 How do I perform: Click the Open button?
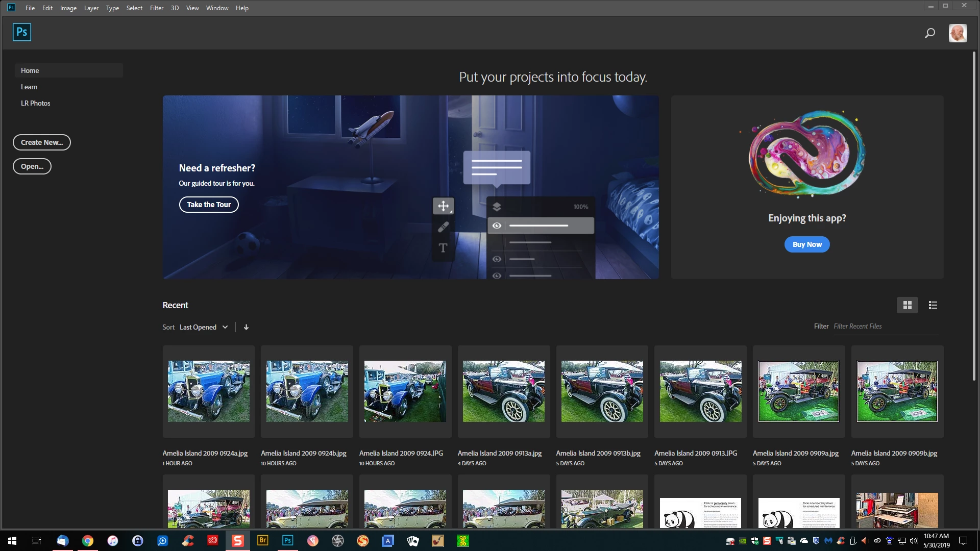(x=32, y=166)
